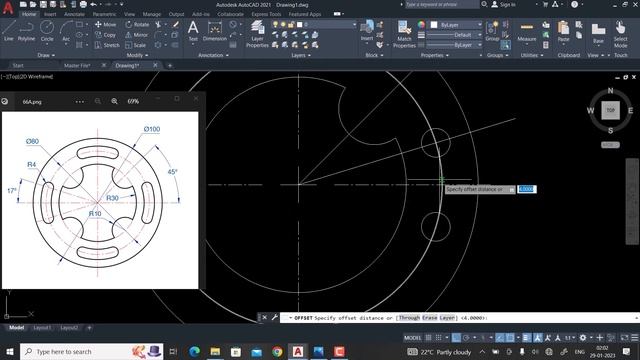Toggle object snap tracking in status bar
Viewport: 640px width, 360px height.
(500, 338)
